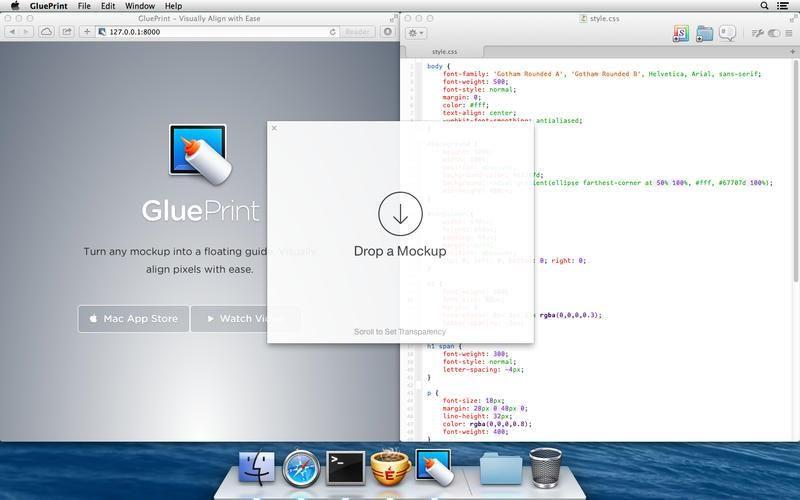800x500 pixels.
Task: Click the 'Drop a Mockup' text
Action: 400,251
